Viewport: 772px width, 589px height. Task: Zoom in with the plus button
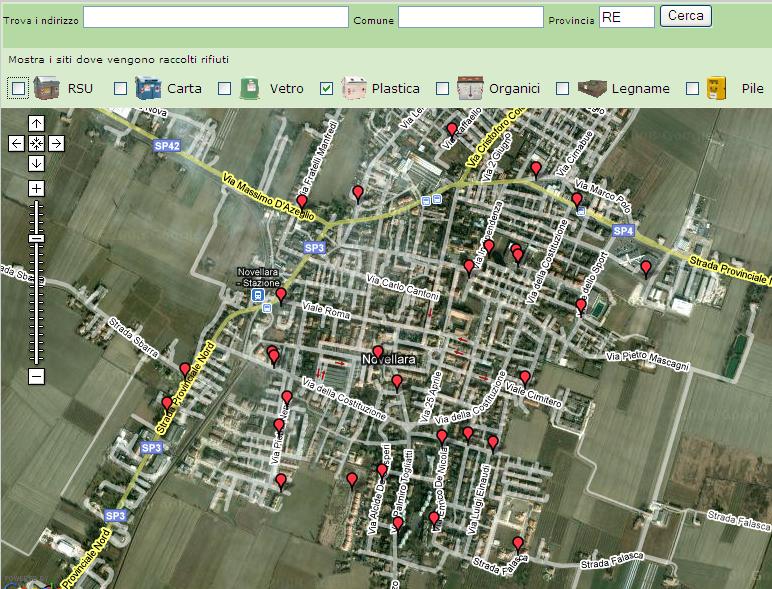tap(36, 188)
